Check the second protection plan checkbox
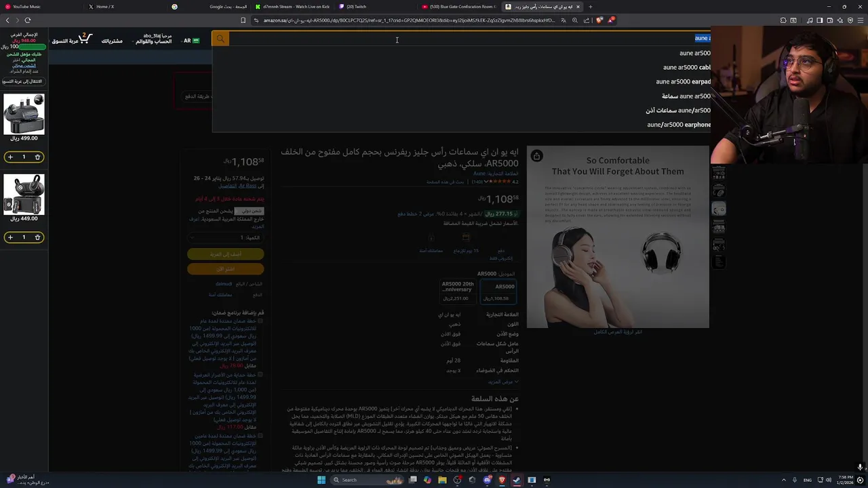 (x=260, y=375)
